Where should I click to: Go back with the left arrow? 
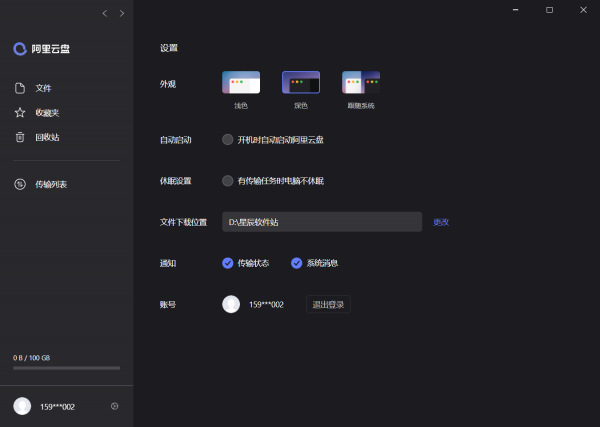(x=105, y=13)
